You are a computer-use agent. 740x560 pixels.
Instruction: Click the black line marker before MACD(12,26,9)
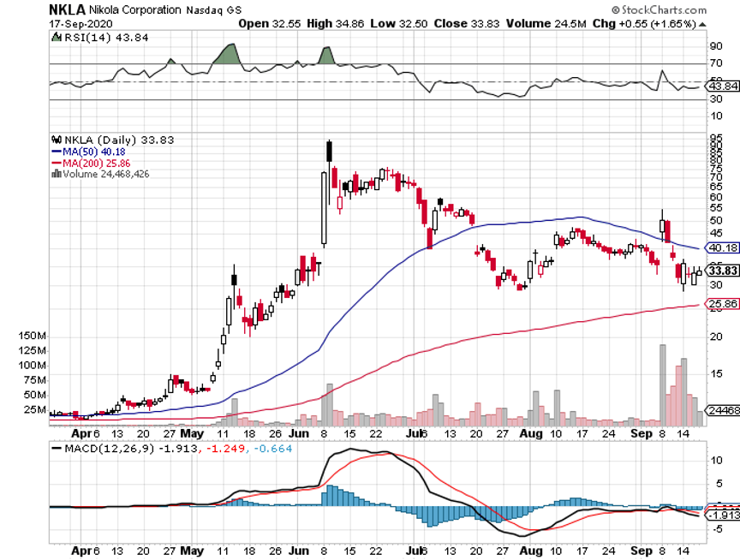coord(57,449)
